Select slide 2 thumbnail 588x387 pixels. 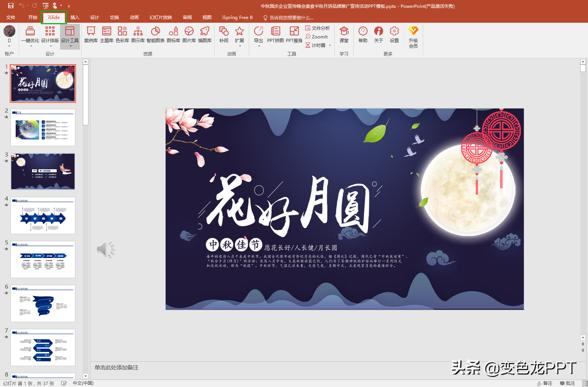[x=43, y=128]
